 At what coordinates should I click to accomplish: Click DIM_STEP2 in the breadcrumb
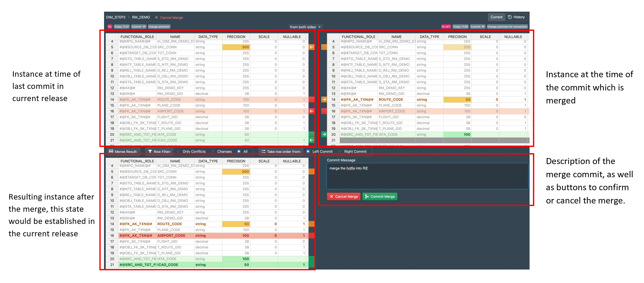pos(116,17)
